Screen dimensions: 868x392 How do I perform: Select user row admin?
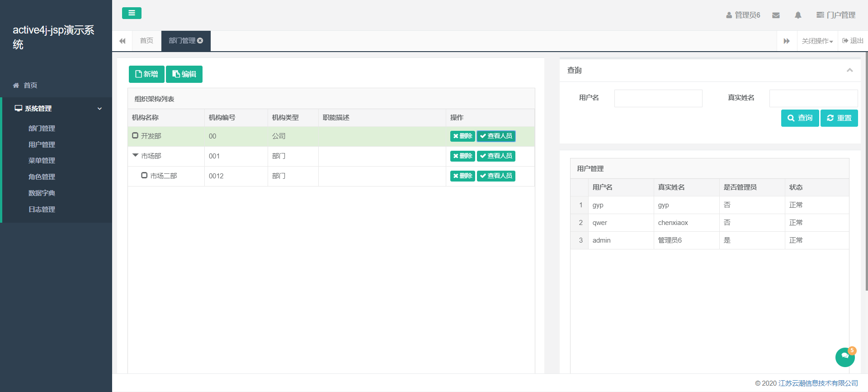[710, 240]
